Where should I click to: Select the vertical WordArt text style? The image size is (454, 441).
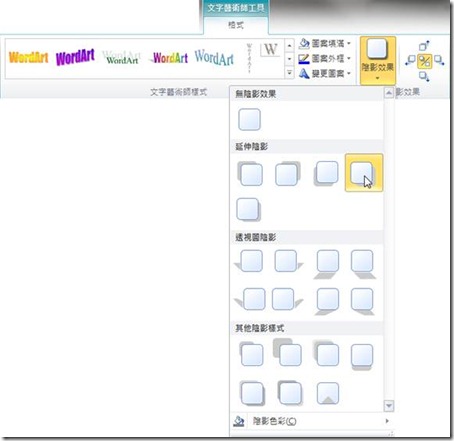click(249, 58)
